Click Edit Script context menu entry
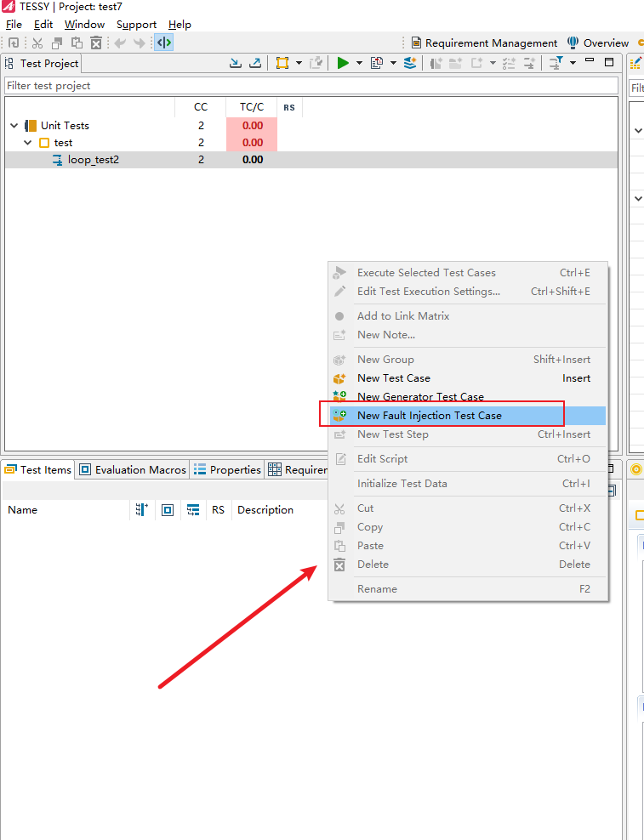This screenshot has height=840, width=644. (468, 459)
